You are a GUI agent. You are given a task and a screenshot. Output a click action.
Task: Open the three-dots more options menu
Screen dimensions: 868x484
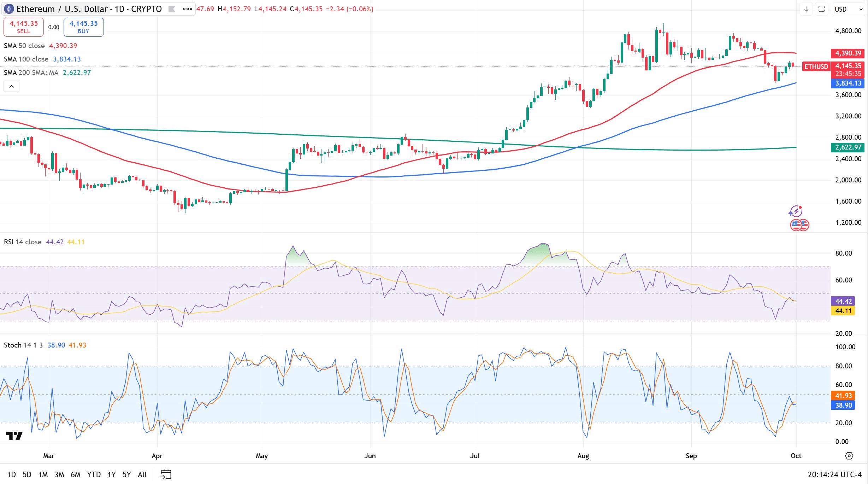188,9
